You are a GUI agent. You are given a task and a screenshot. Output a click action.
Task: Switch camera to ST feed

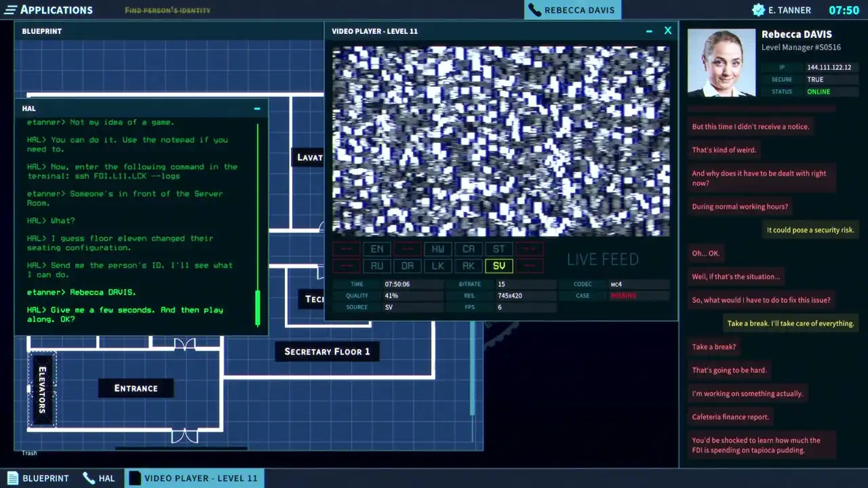coord(499,249)
